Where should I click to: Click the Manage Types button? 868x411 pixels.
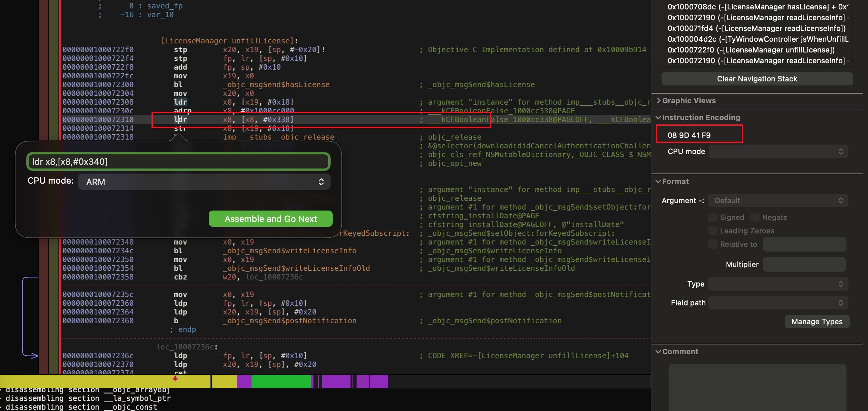pyautogui.click(x=817, y=322)
